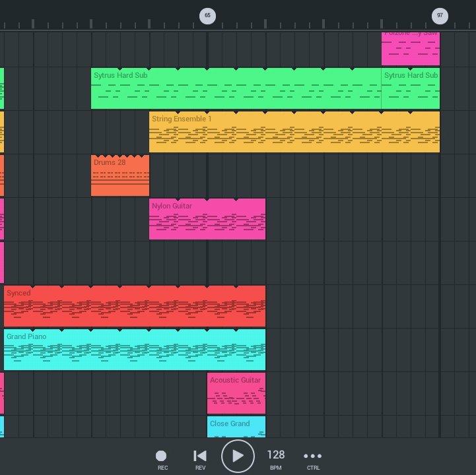The height and width of the screenshot is (475, 476).
Task: Select the Drums 28 clip
Action: tap(120, 175)
